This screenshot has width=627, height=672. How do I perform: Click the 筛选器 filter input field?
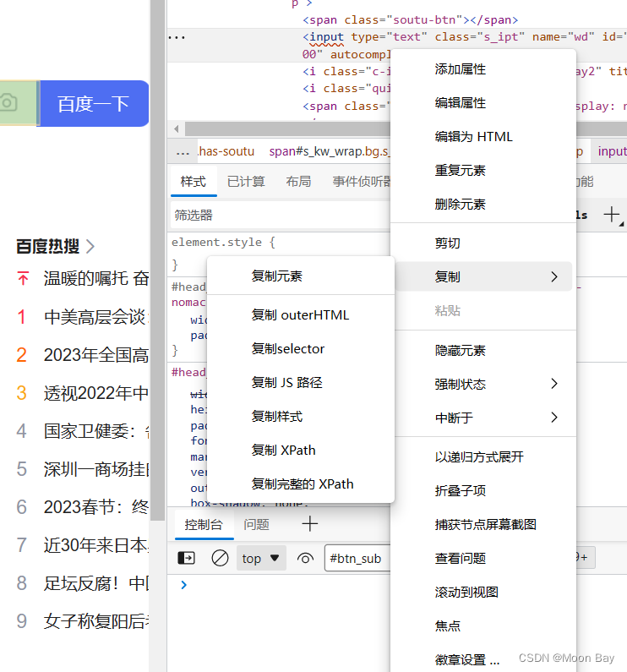pos(281,216)
